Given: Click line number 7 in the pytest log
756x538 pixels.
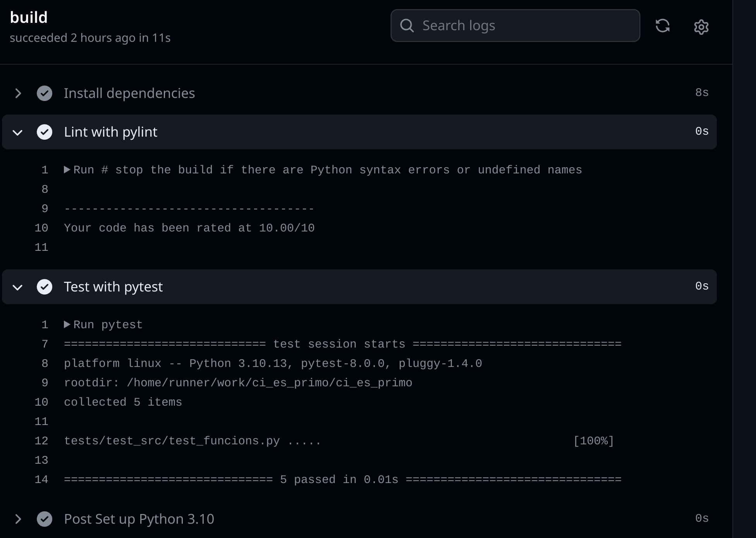Looking at the screenshot, I should click(x=45, y=344).
